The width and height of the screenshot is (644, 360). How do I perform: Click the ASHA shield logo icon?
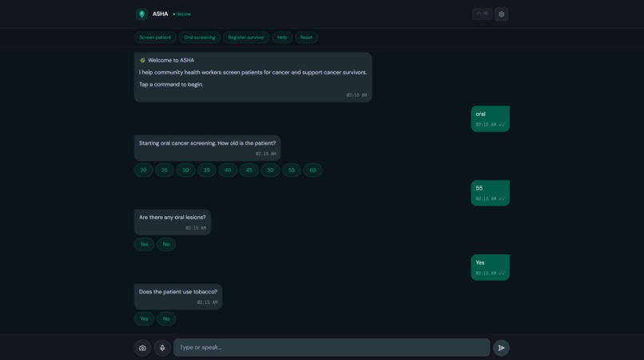tap(141, 14)
